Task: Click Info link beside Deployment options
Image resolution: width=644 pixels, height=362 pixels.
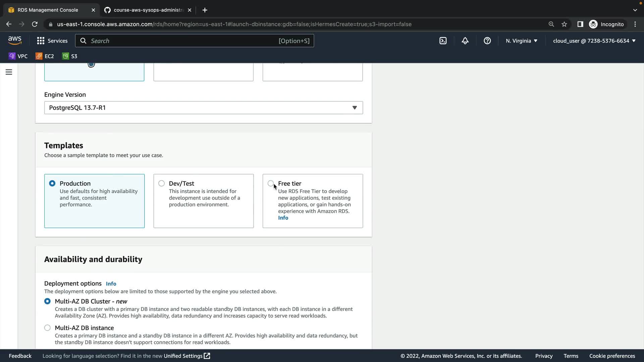Action: pyautogui.click(x=111, y=284)
